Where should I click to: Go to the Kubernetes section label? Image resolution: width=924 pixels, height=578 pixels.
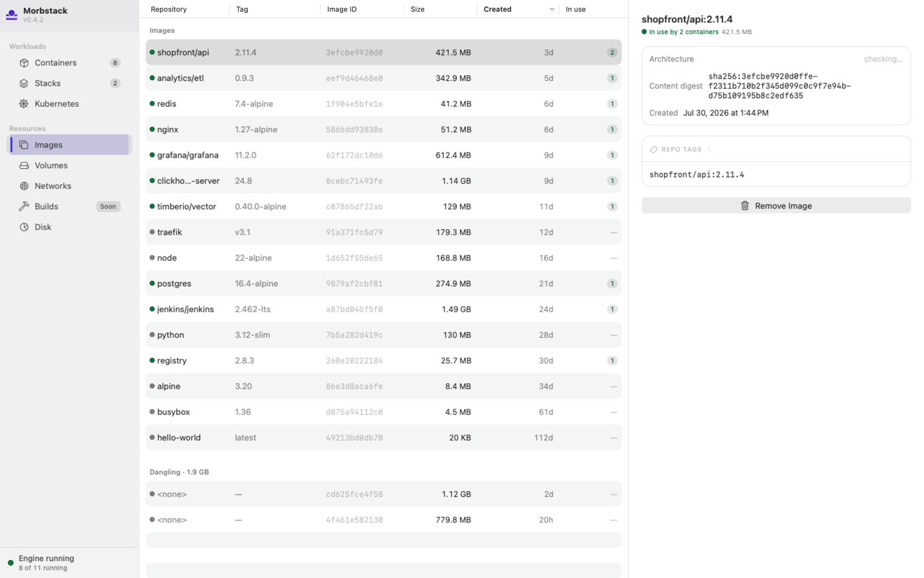pyautogui.click(x=57, y=104)
